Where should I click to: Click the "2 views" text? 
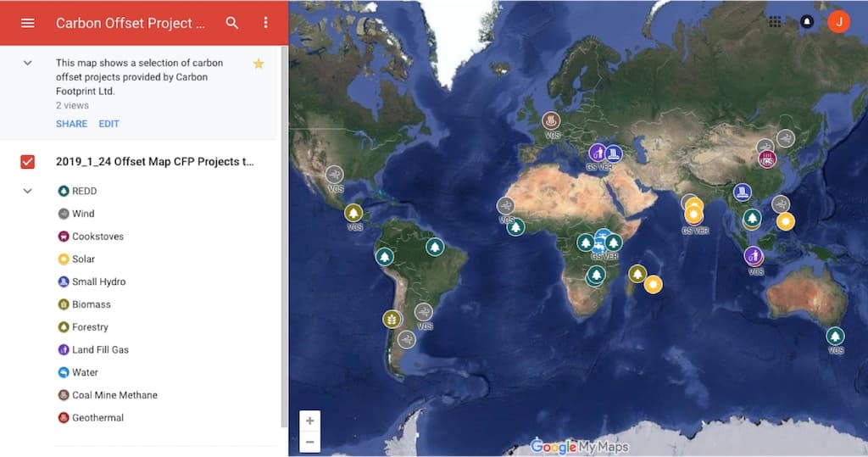72,105
